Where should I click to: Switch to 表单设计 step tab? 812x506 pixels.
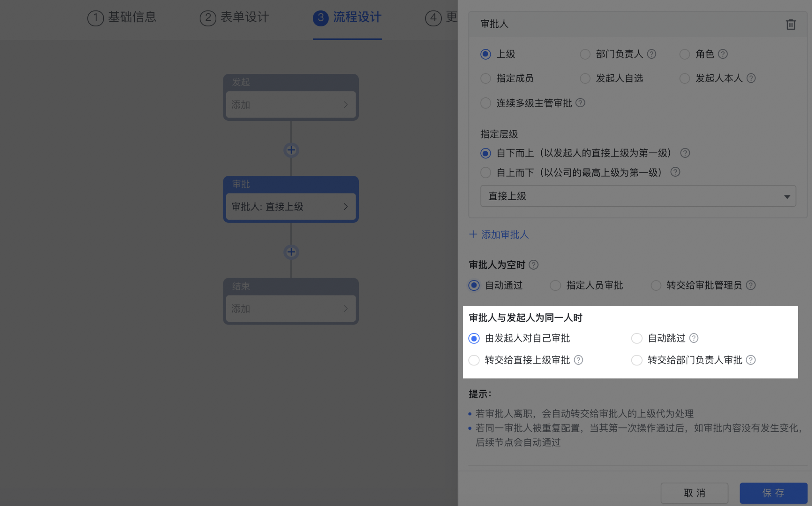click(235, 17)
